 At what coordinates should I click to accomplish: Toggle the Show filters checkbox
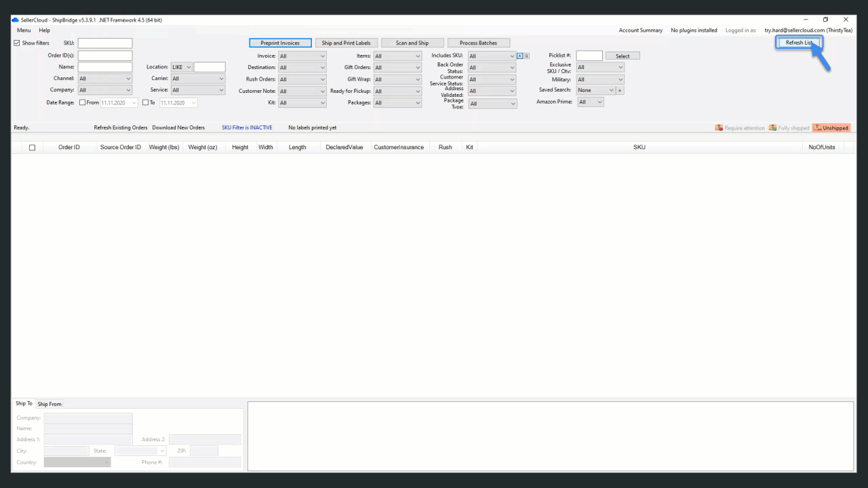click(x=17, y=43)
